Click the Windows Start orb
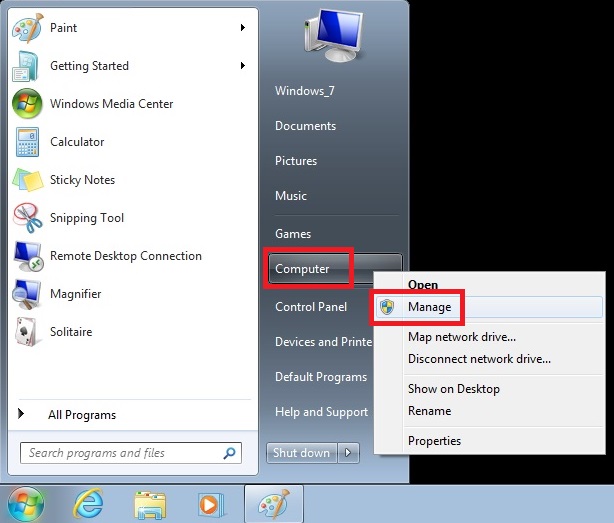 point(26,504)
